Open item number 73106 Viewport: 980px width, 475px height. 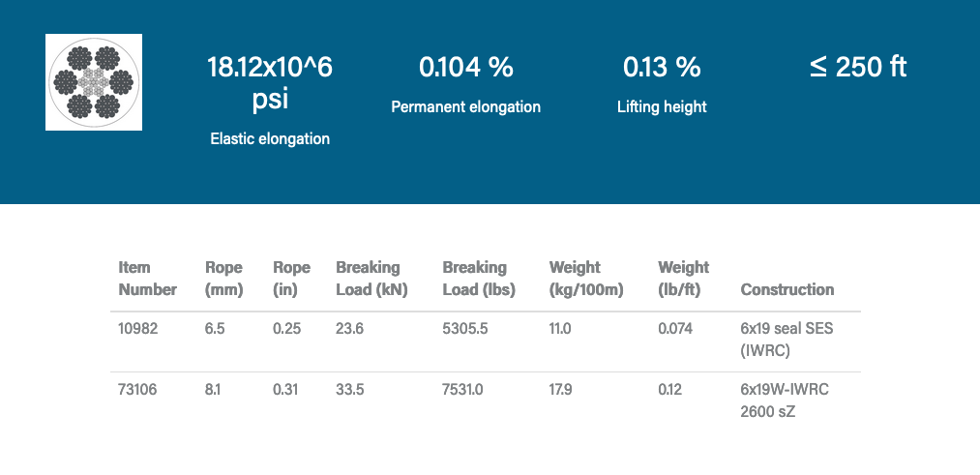[137, 390]
